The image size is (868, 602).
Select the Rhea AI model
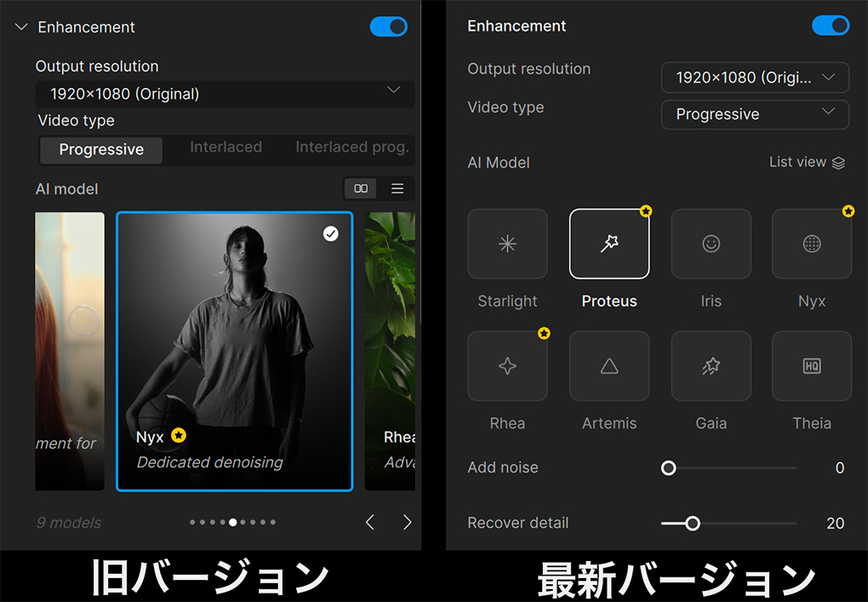tap(507, 366)
